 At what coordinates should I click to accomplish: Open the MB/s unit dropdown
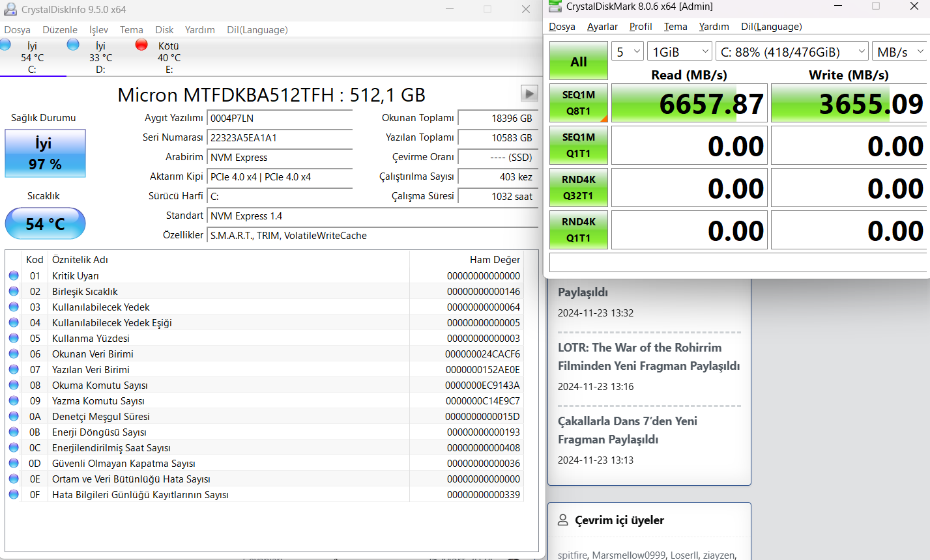pos(900,52)
